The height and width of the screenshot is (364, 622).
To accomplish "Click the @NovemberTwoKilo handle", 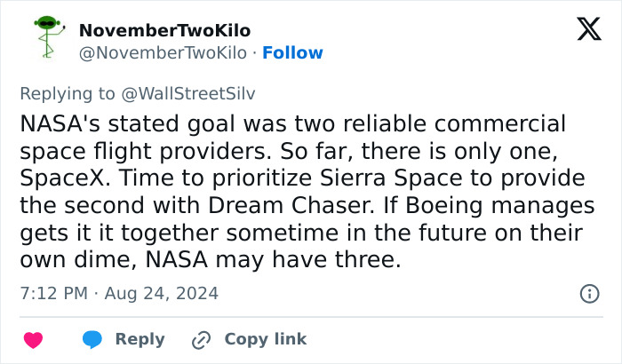I will point(161,52).
